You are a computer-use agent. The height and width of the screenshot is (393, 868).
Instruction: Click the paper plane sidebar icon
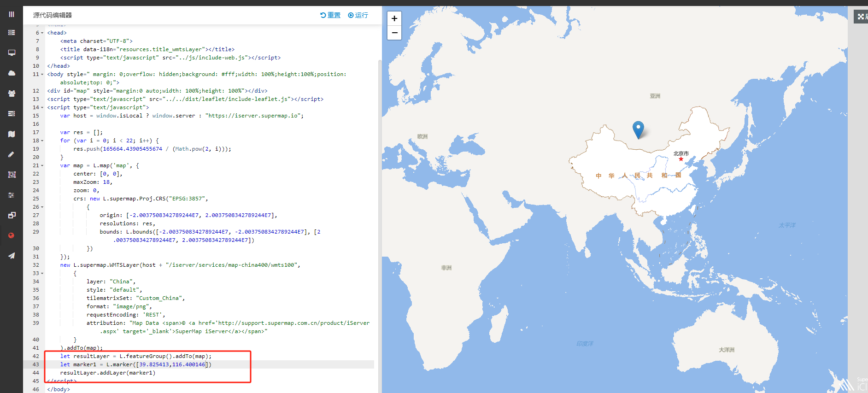coord(12,256)
